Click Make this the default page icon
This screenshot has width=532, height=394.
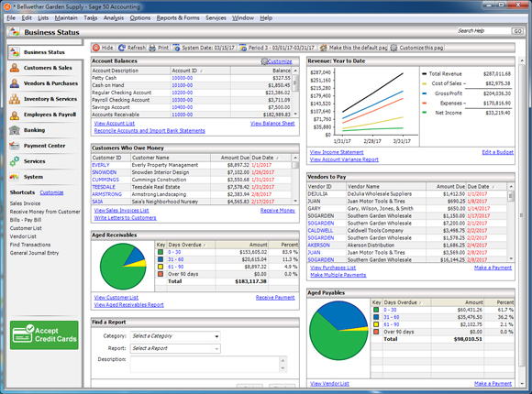pos(324,48)
